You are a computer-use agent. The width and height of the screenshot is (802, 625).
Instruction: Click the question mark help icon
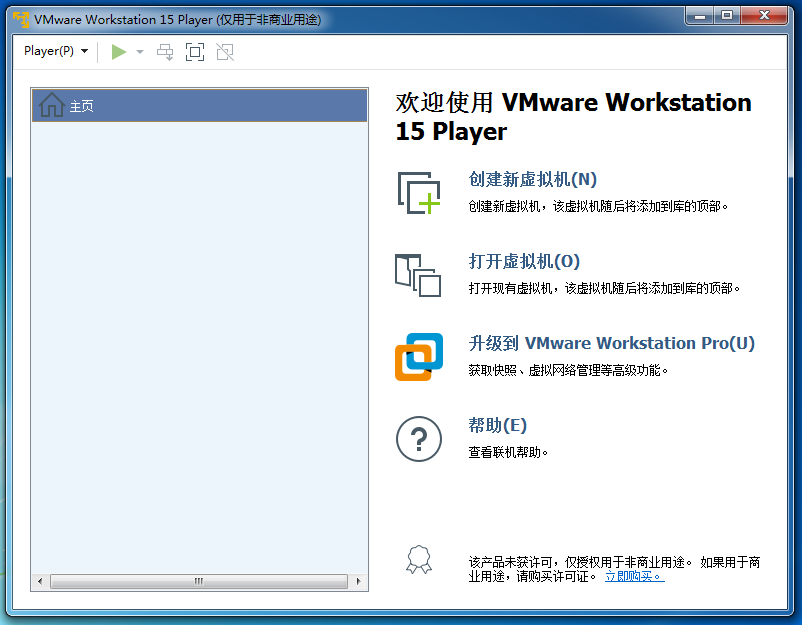[419, 439]
